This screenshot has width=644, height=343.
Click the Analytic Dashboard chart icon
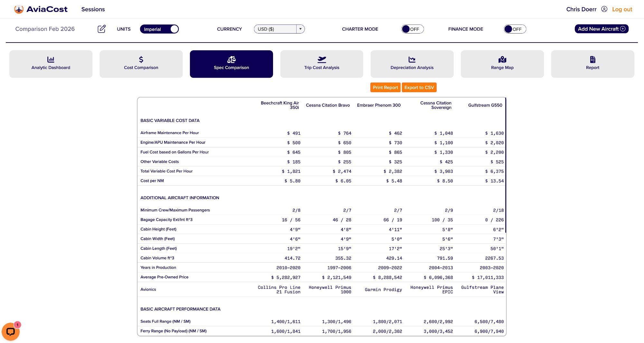(x=51, y=60)
